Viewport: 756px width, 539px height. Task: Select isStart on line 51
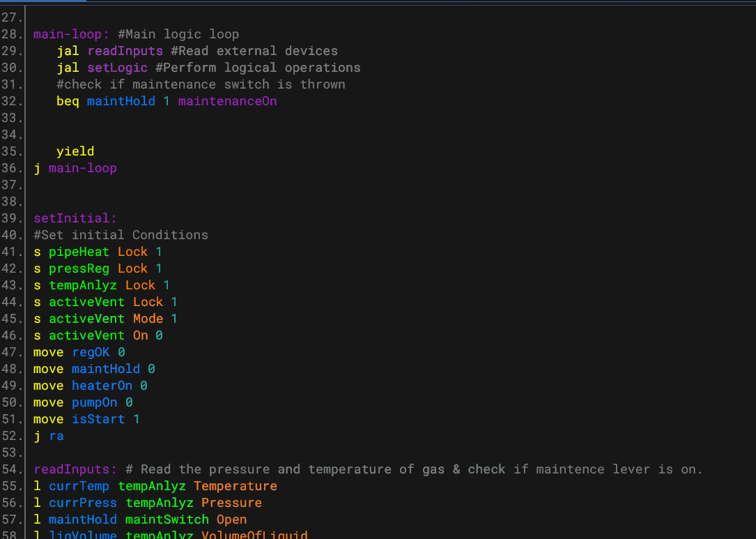click(98, 419)
